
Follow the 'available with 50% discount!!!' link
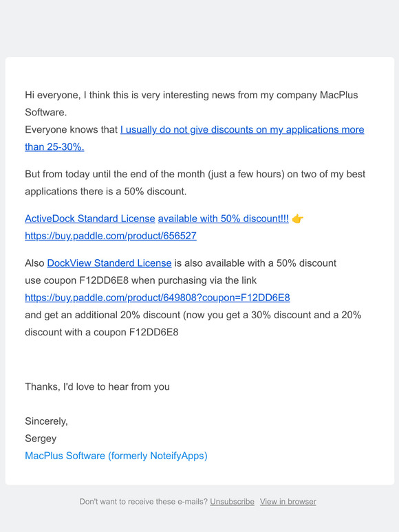pyautogui.click(x=224, y=219)
